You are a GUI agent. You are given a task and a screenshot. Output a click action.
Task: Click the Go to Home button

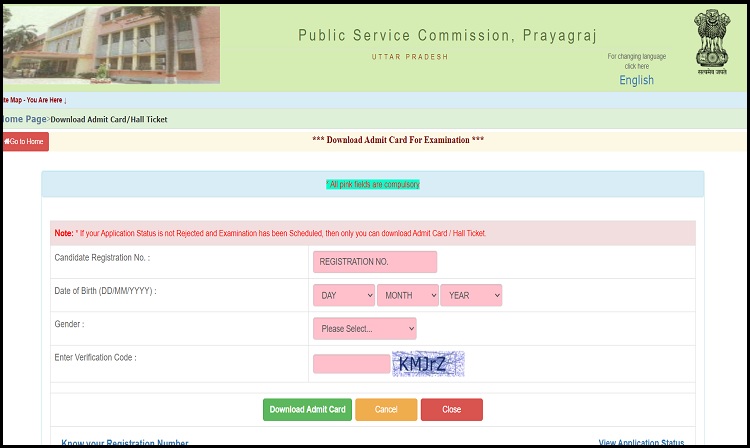[x=26, y=142]
